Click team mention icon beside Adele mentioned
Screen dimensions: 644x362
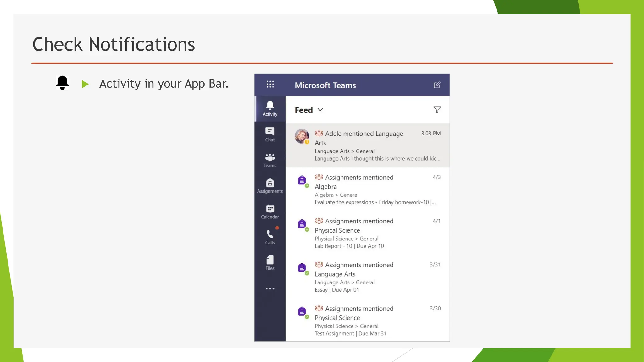[319, 134]
